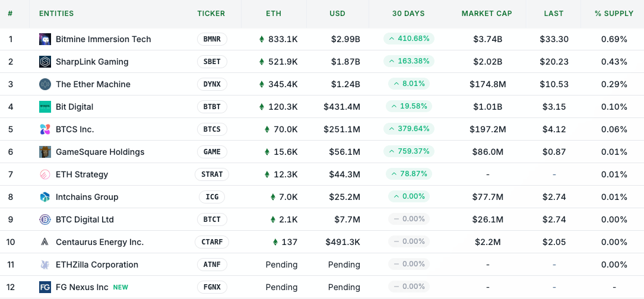Viewport: 644px width, 299px height.
Task: Click the $3.74B market cap value
Action: pos(487,39)
